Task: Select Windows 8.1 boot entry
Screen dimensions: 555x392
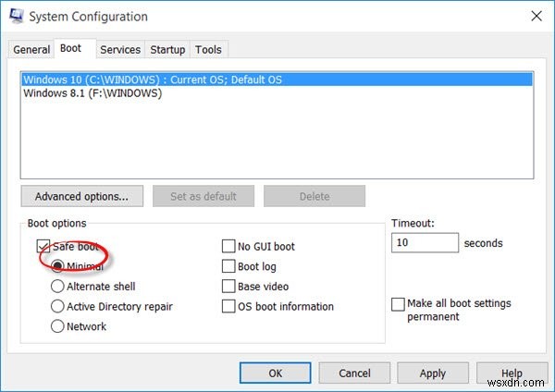Action: pos(92,93)
